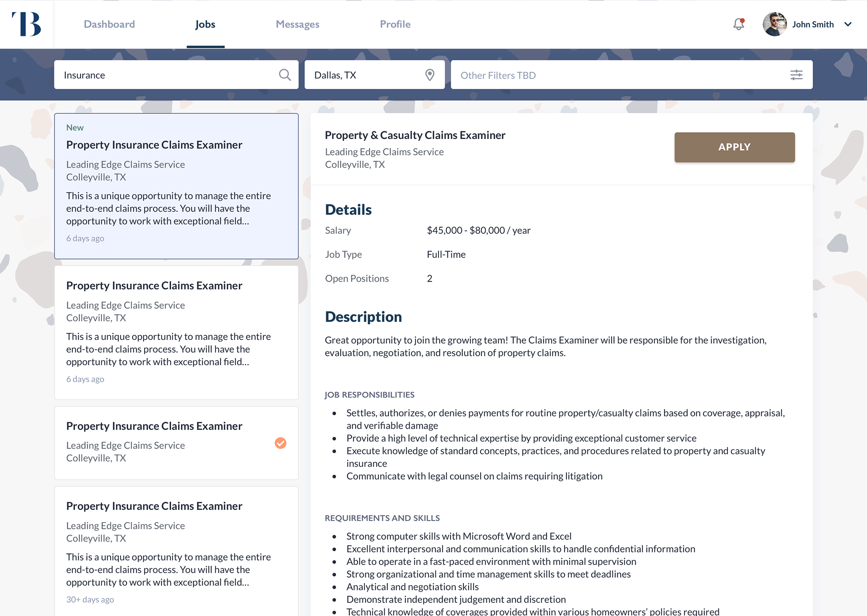Open the Dashboard tab

tap(109, 24)
